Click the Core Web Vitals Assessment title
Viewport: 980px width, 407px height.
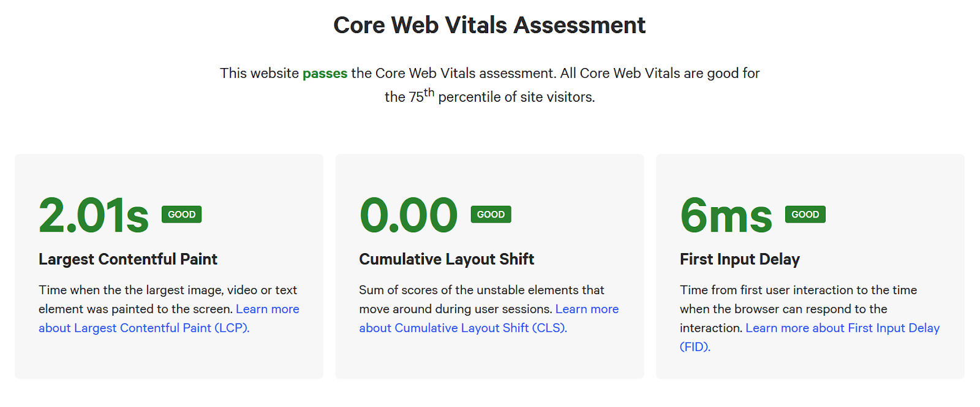point(489,25)
